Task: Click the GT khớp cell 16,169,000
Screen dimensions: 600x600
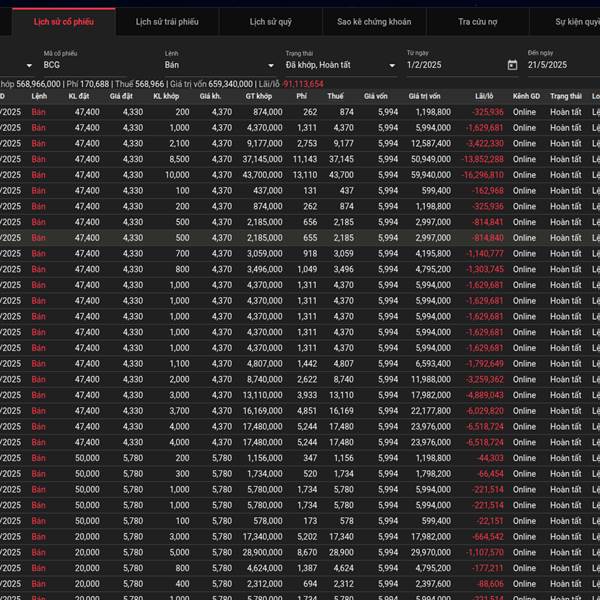Action: tap(262, 411)
